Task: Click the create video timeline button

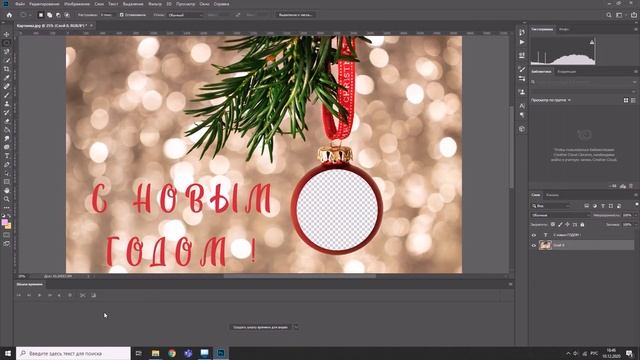Action: tap(261, 327)
